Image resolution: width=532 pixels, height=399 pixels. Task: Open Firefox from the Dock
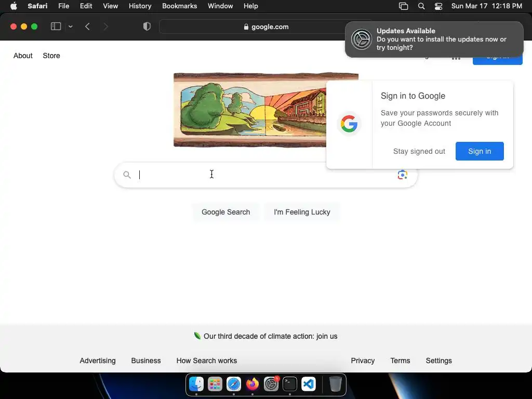pos(252,384)
